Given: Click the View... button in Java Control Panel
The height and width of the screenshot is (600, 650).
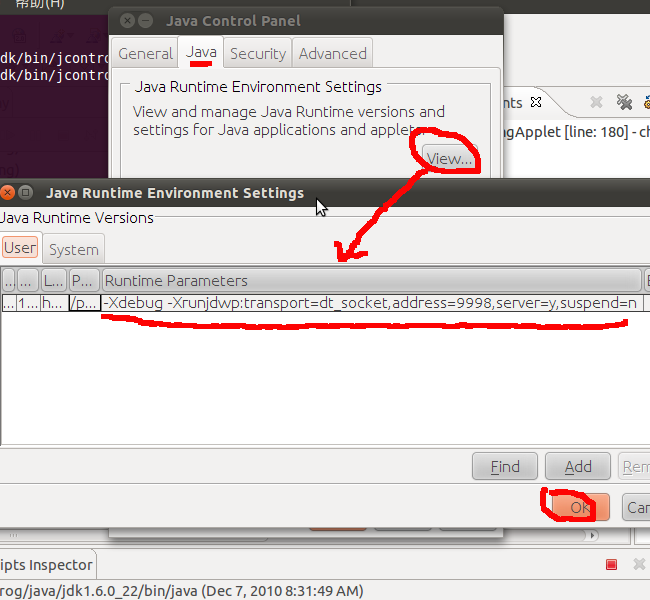Looking at the screenshot, I should point(450,158).
